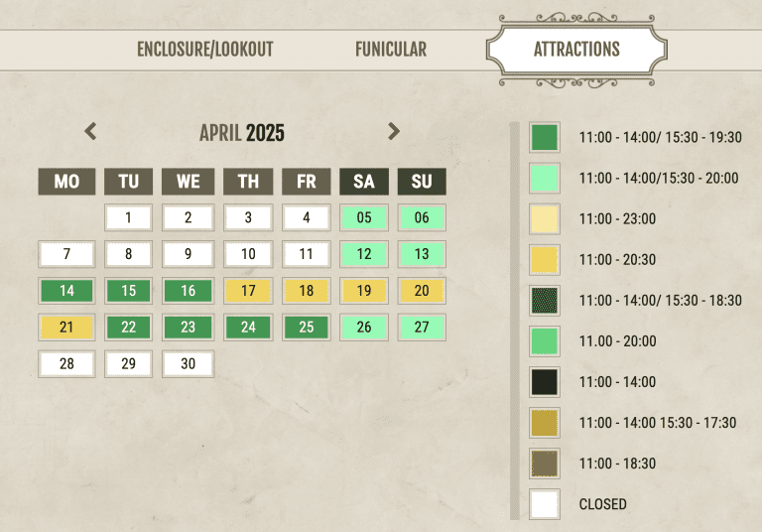Screen dimensions: 762x532
Task: Pick April 27 on the calendar
Action: 422,328
